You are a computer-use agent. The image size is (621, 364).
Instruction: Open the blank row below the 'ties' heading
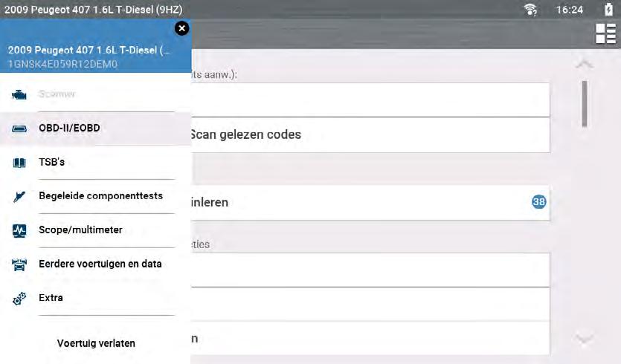click(370, 270)
